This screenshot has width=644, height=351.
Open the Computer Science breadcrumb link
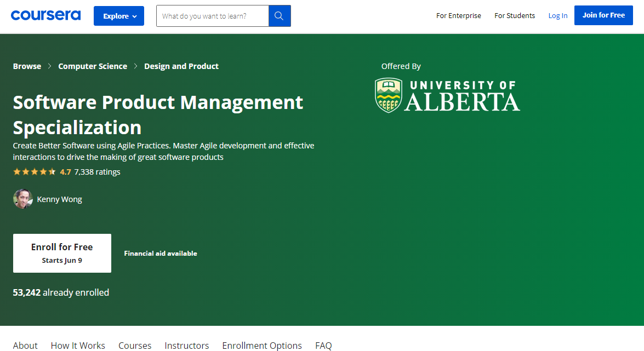[93, 66]
